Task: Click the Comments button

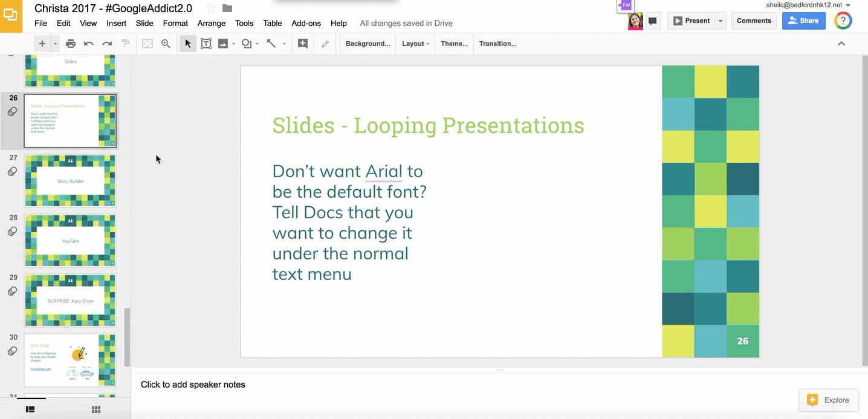Action: click(x=754, y=21)
